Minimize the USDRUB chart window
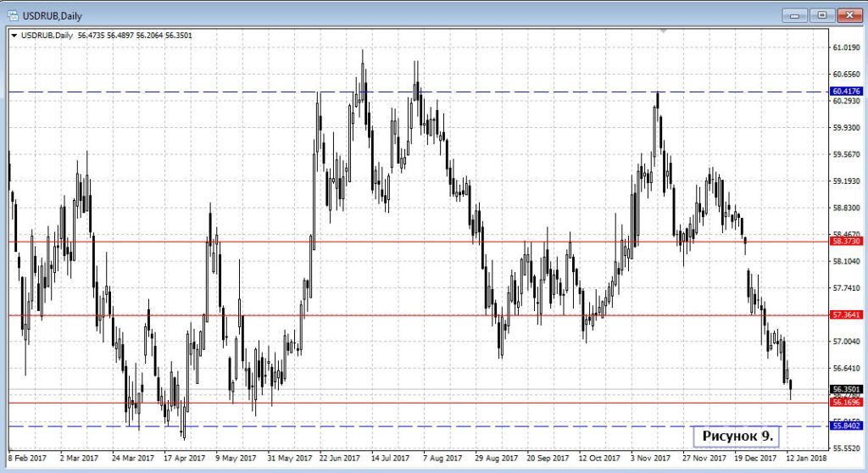The height and width of the screenshot is (473, 868). coord(794,14)
